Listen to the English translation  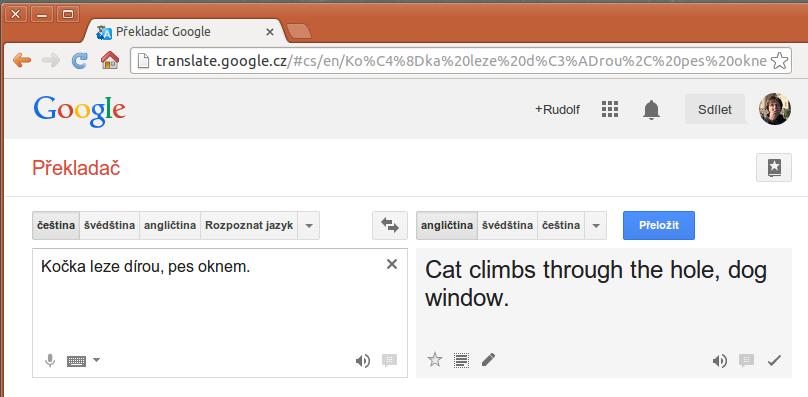(x=719, y=361)
